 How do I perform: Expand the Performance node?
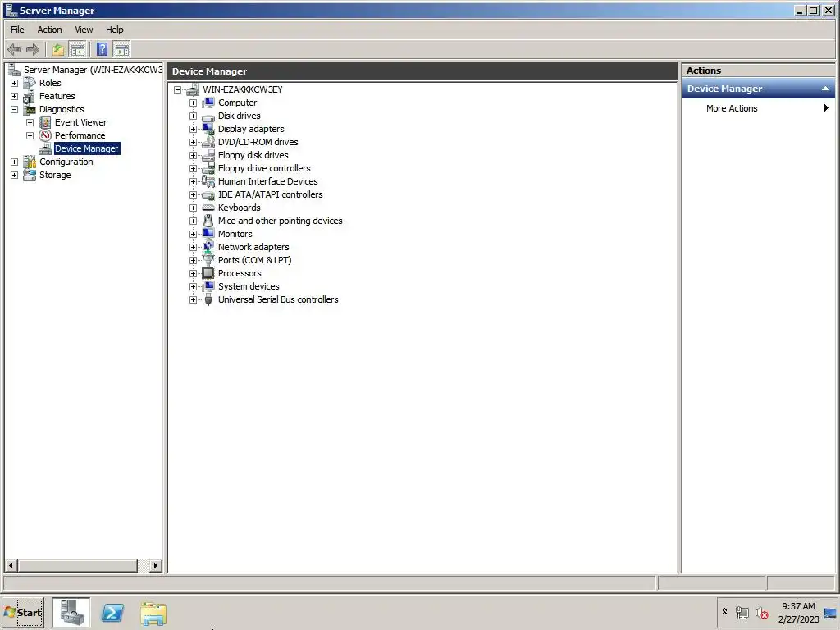[30, 135]
